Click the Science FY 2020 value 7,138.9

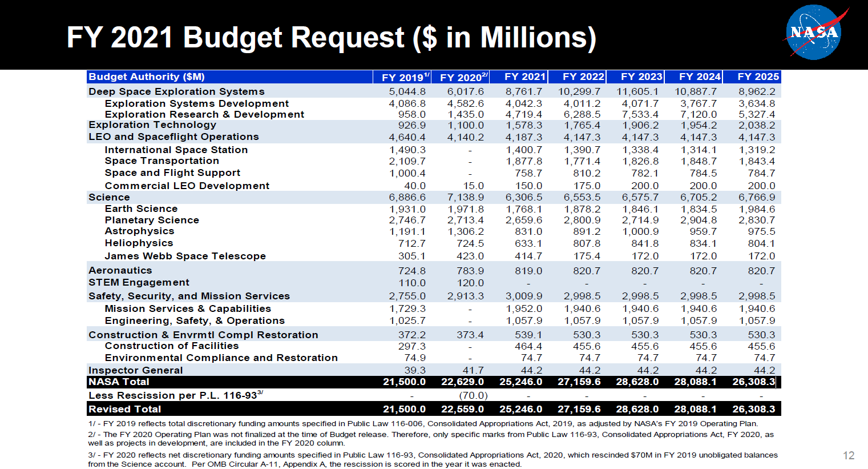point(466,197)
